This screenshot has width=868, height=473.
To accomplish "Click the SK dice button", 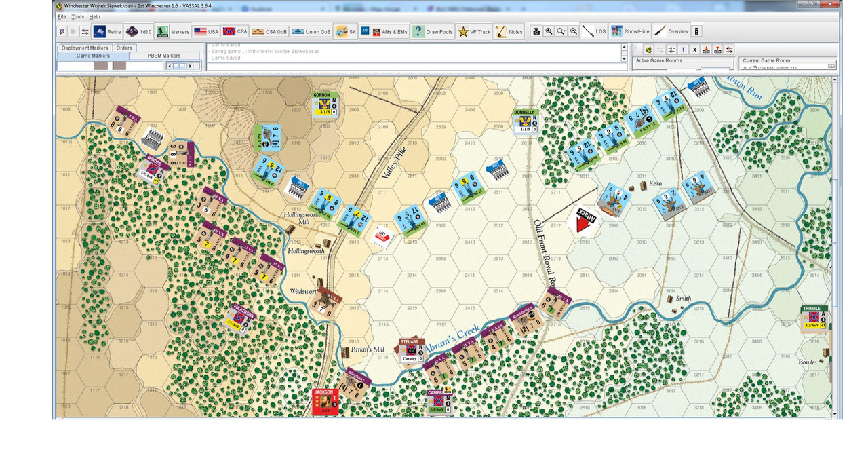I will click(x=346, y=31).
